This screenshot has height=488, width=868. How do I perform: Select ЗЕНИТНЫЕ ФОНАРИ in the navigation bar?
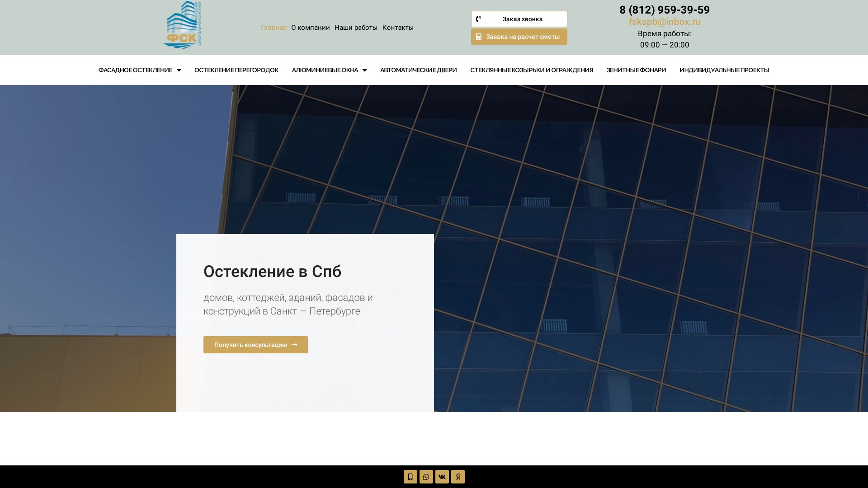click(636, 70)
